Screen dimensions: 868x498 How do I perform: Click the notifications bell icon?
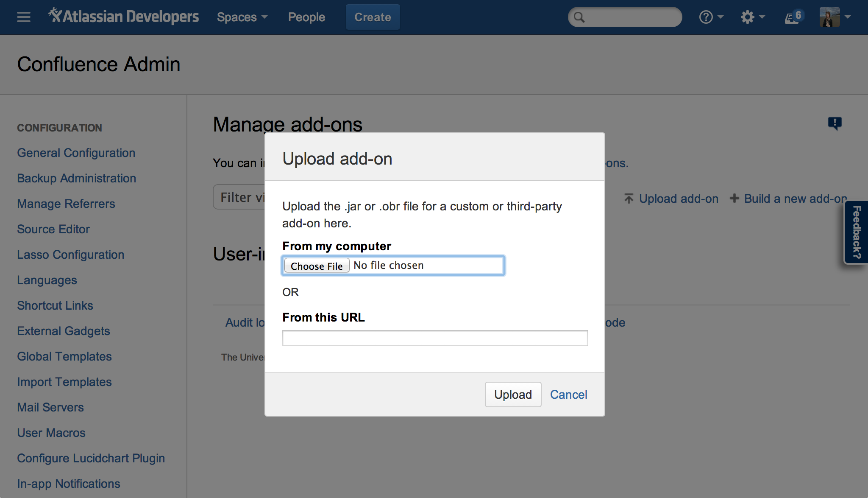pos(789,17)
